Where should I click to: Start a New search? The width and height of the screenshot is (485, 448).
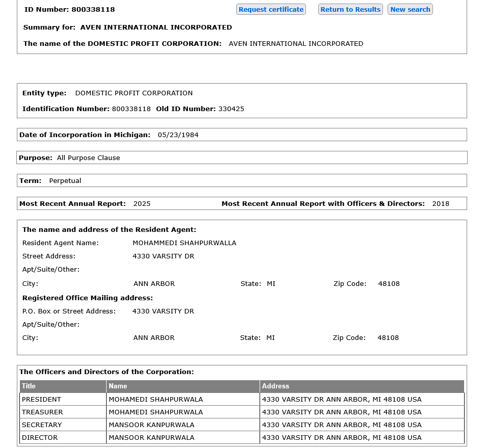coord(410,9)
